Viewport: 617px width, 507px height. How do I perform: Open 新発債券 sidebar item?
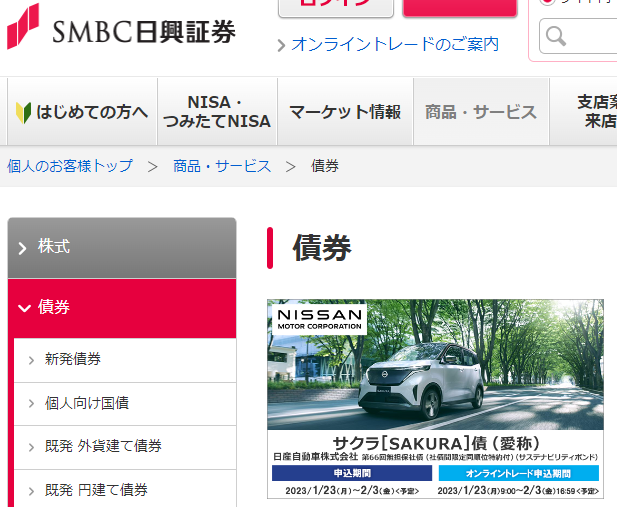125,359
